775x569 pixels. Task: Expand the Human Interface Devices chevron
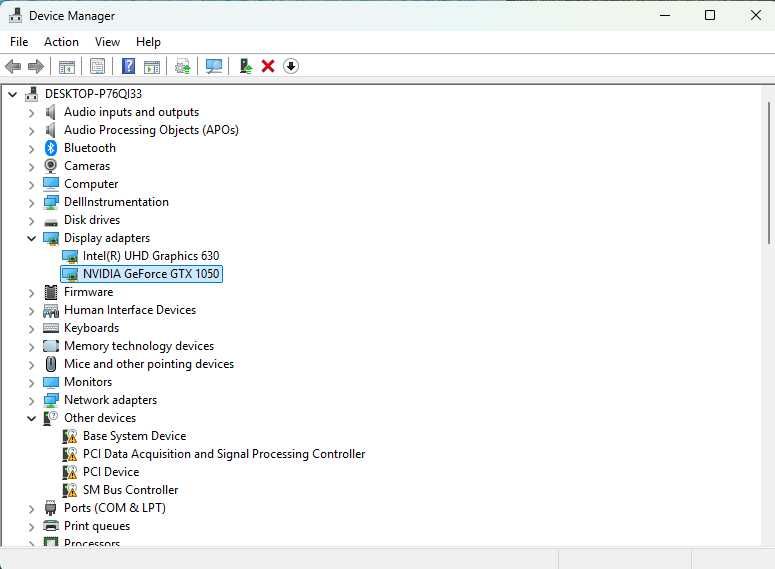click(31, 310)
